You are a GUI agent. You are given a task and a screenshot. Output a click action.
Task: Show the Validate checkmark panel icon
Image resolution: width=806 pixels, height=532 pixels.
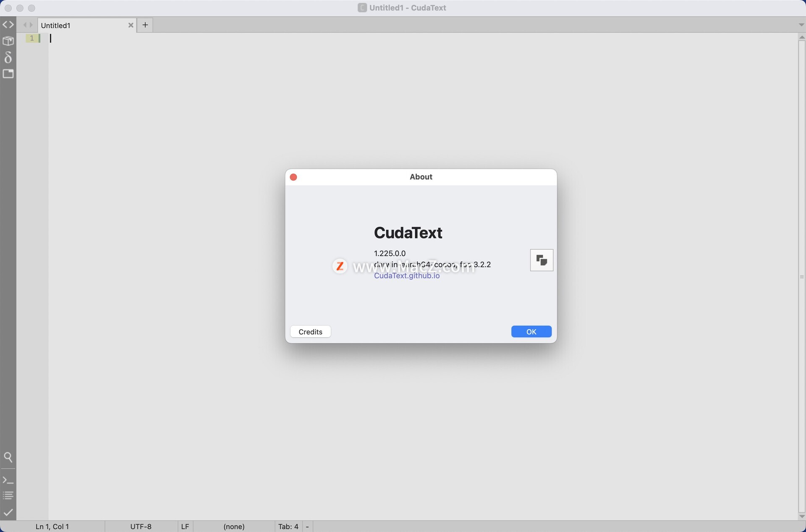pos(8,512)
